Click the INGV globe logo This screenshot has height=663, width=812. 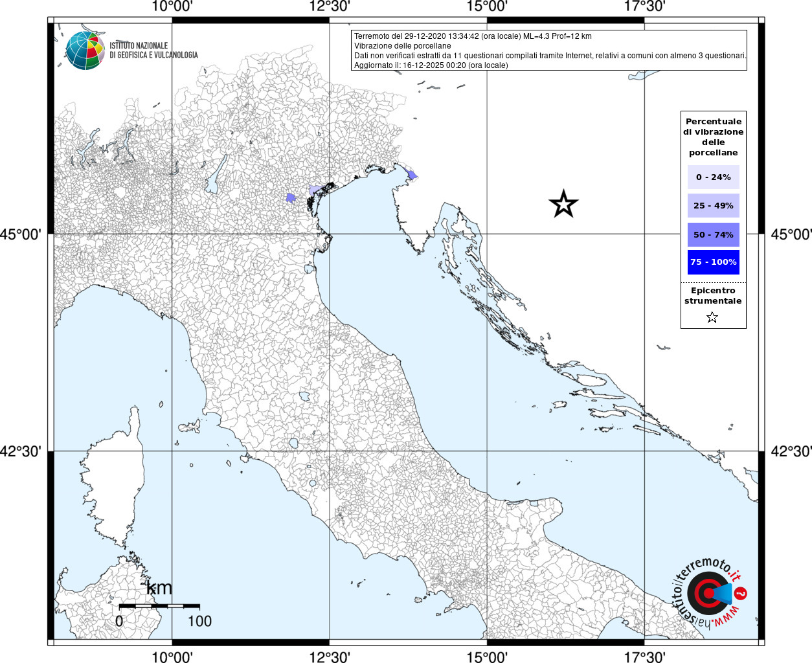pos(85,51)
